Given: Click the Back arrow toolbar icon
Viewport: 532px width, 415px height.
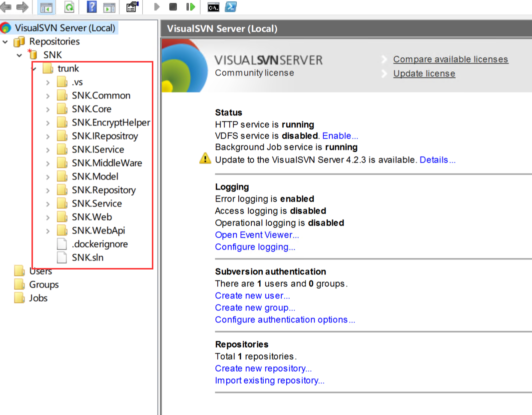Looking at the screenshot, I should point(5,7).
